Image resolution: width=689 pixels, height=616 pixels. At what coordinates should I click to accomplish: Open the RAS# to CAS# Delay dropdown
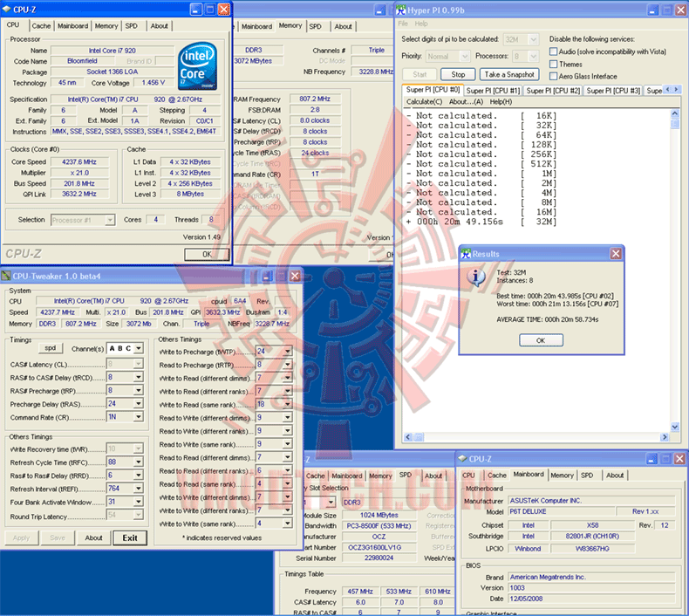tap(139, 377)
